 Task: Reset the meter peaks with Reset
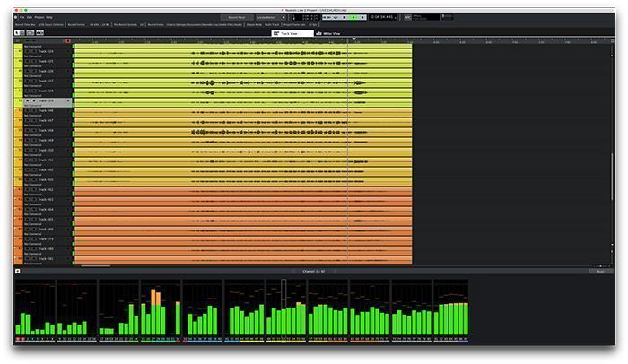600,271
